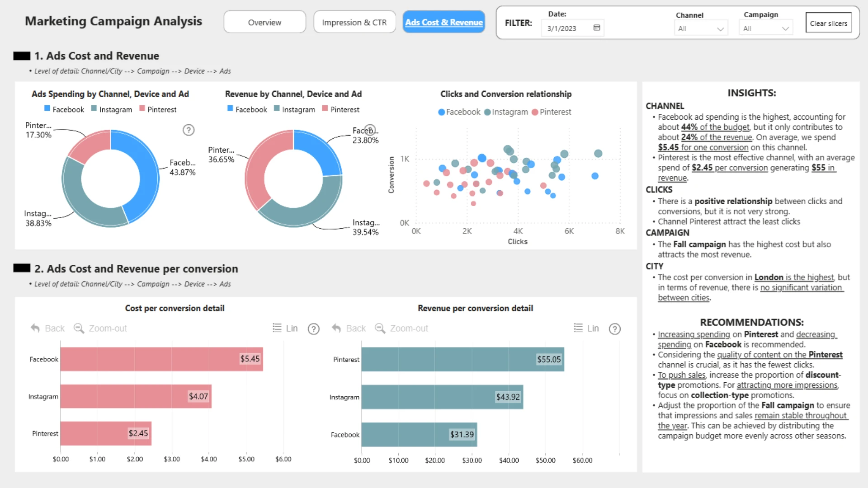
Task: Open the Date picker field 3/1/2023
Action: (x=562, y=28)
